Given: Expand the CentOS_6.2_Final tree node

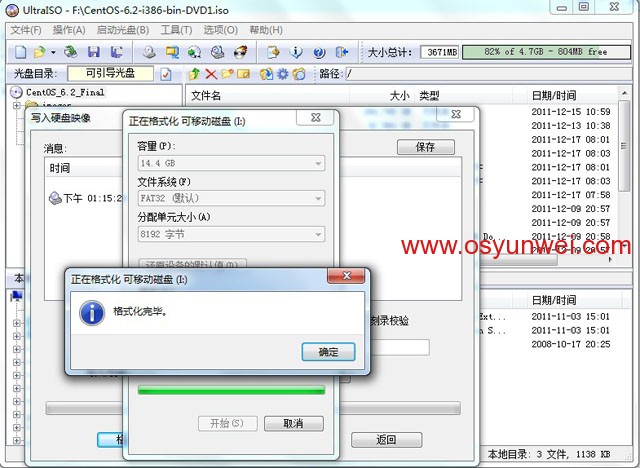Looking at the screenshot, I should click(x=15, y=93).
